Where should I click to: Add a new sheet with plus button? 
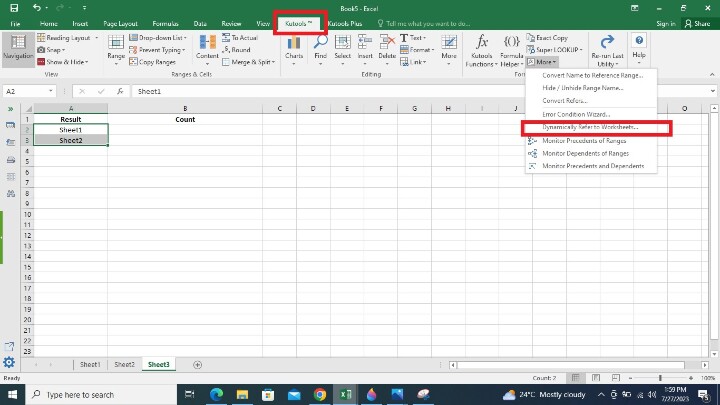click(197, 365)
